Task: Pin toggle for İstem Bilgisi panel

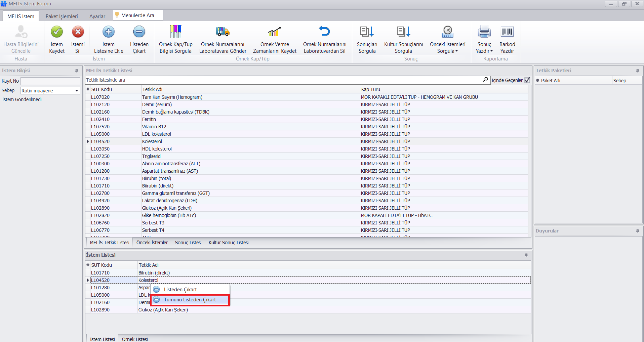Action: 77,71
